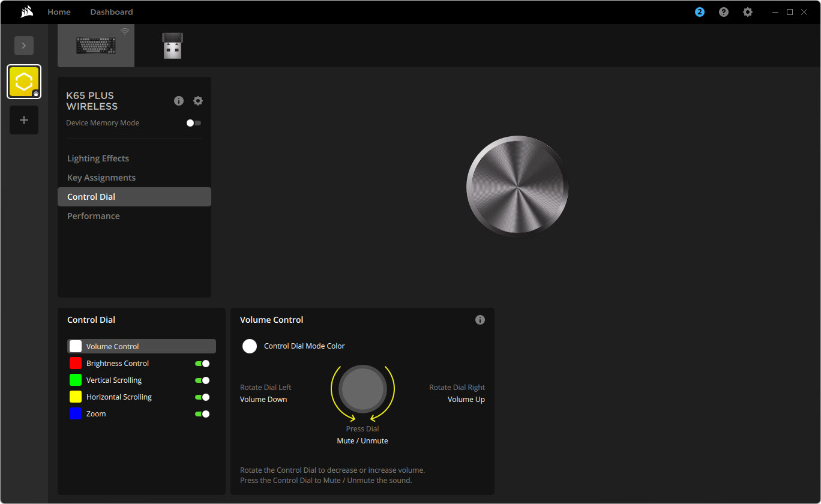Disable Brightness Control toggle
This screenshot has width=821, height=504.
point(202,364)
